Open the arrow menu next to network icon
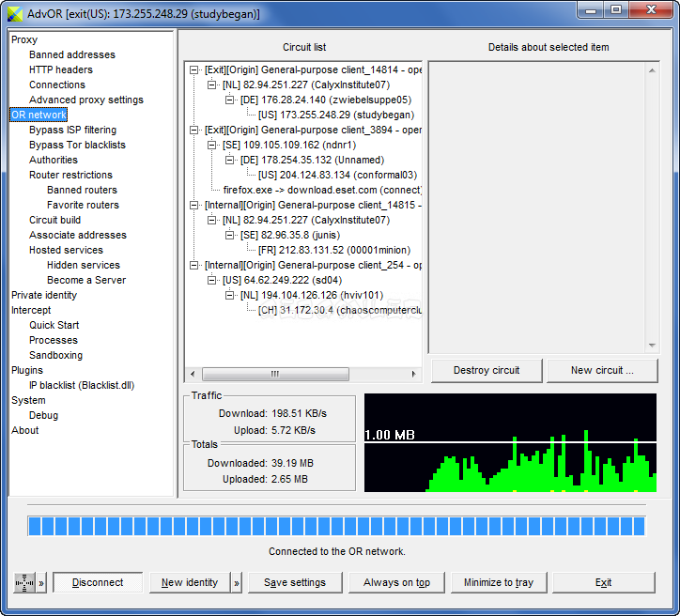This screenshot has height=616, width=680. 41,582
